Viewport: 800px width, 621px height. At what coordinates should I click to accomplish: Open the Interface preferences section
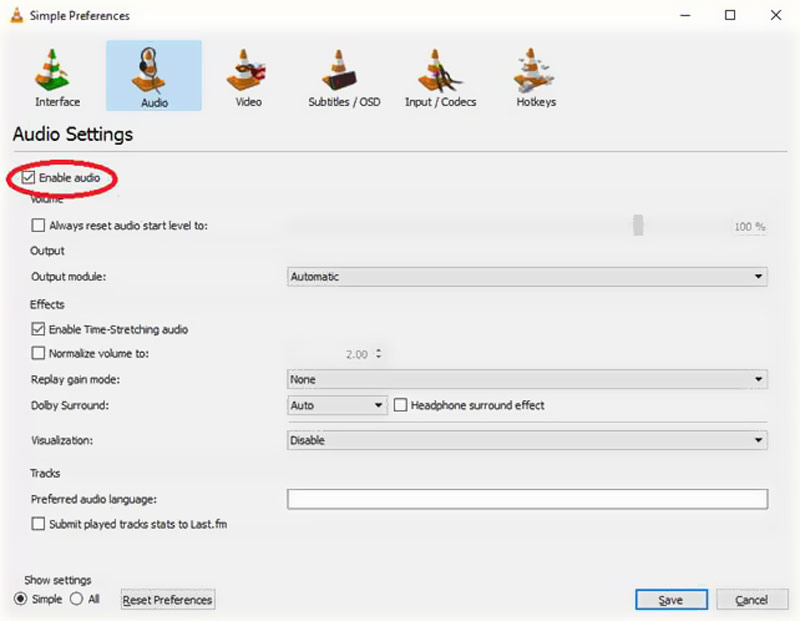pos(55,75)
